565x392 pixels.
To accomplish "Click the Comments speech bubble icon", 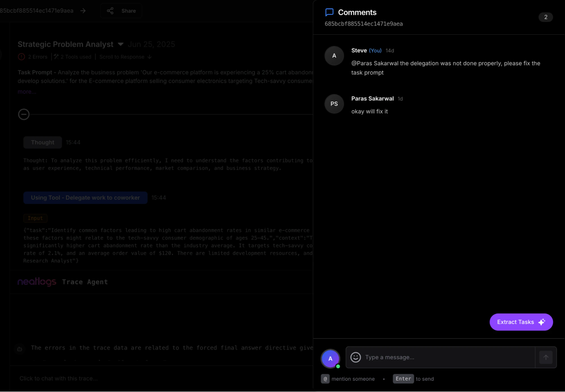I will [x=329, y=12].
